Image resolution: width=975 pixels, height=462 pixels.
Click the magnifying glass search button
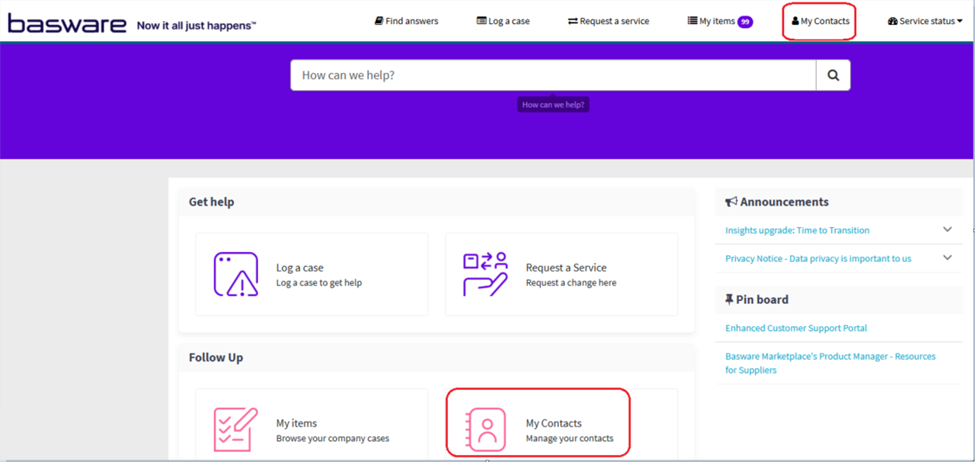tap(833, 75)
